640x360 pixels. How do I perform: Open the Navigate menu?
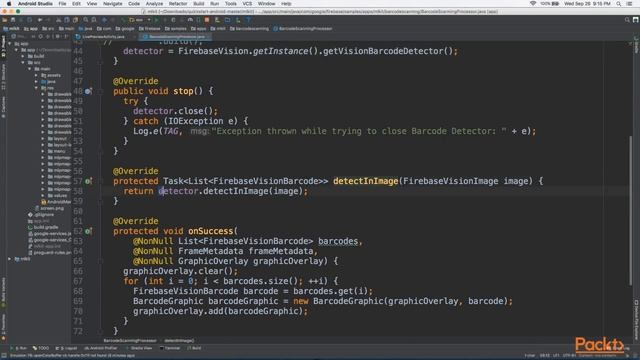(112, 4)
